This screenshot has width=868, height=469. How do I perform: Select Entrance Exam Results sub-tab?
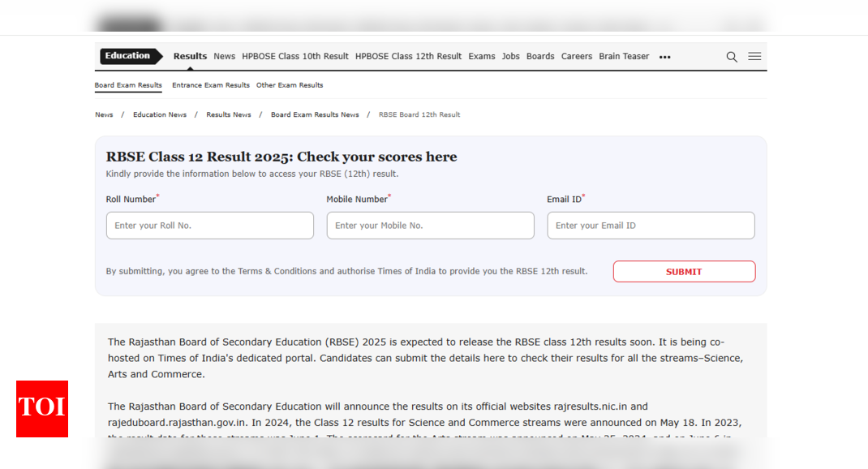[x=210, y=85]
